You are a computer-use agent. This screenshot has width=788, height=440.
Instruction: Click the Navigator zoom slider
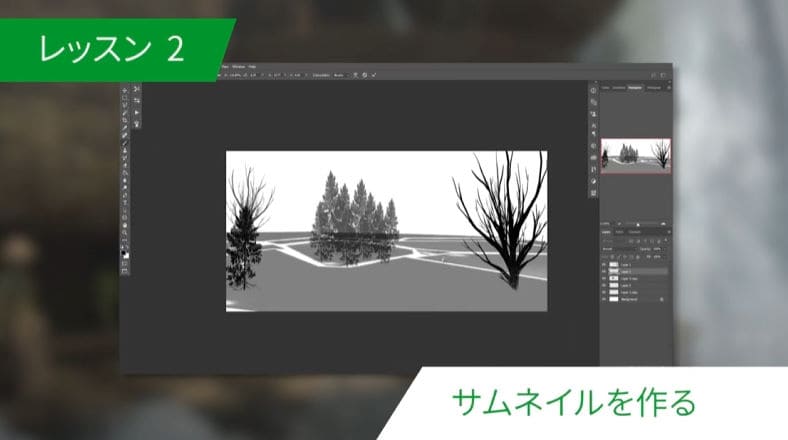[x=636, y=223]
